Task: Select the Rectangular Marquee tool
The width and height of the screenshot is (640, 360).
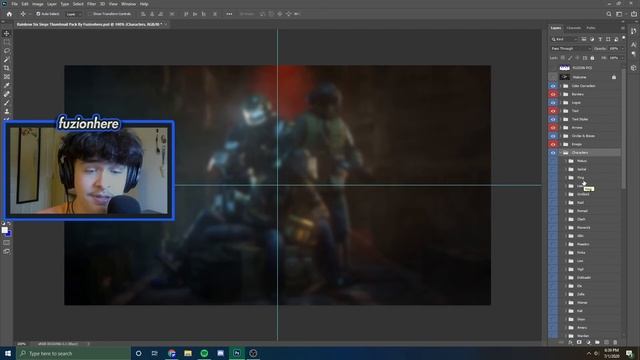Action: (x=7, y=42)
